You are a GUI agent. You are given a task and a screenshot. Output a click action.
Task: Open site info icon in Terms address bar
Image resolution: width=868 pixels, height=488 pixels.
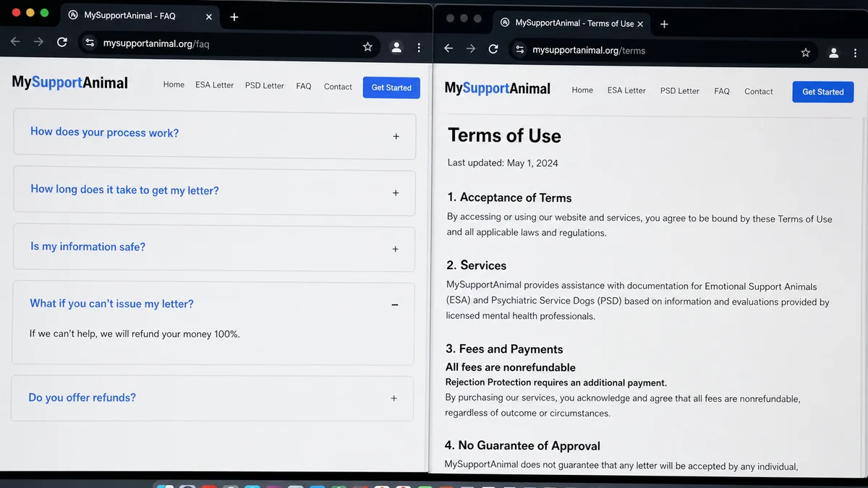coord(519,50)
